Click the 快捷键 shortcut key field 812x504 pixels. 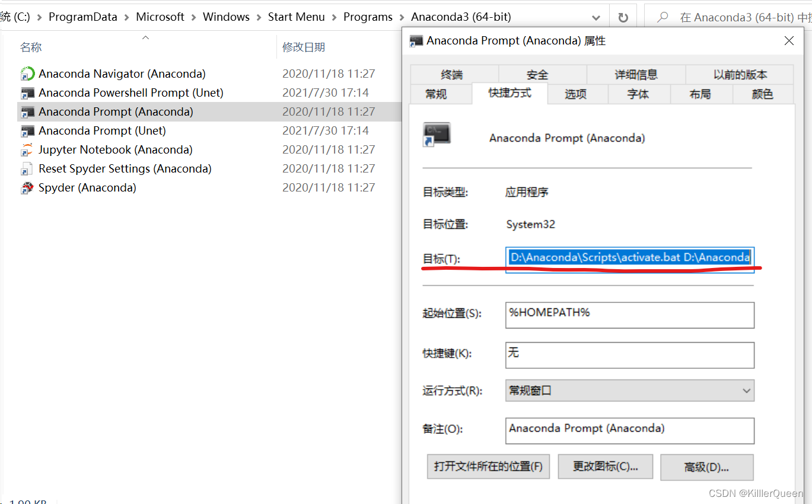click(x=630, y=355)
